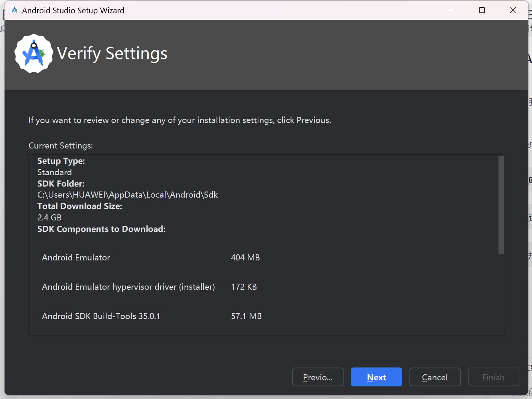Click the SDK Folder path text

127,195
